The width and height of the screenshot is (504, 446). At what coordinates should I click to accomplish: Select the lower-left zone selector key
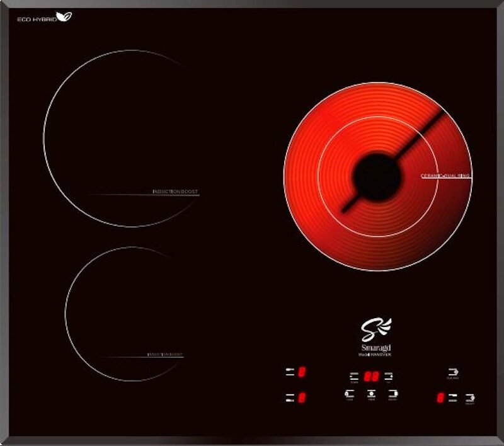click(289, 397)
